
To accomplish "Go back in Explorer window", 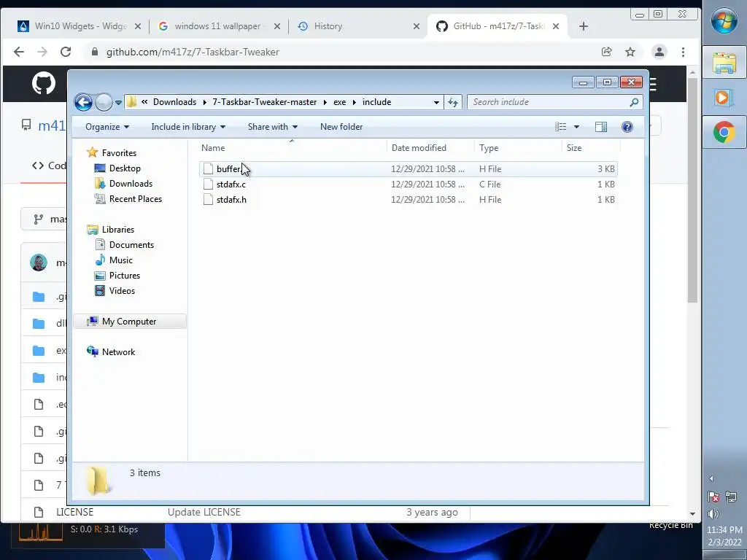I will pyautogui.click(x=83, y=102).
